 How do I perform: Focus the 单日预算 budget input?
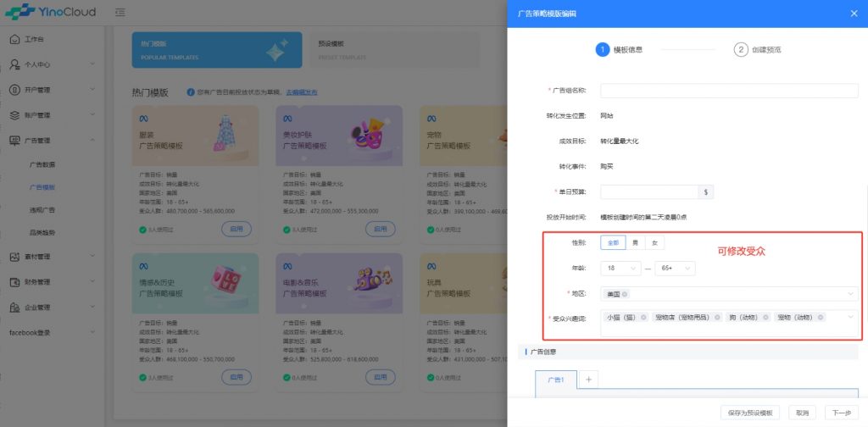[649, 192]
